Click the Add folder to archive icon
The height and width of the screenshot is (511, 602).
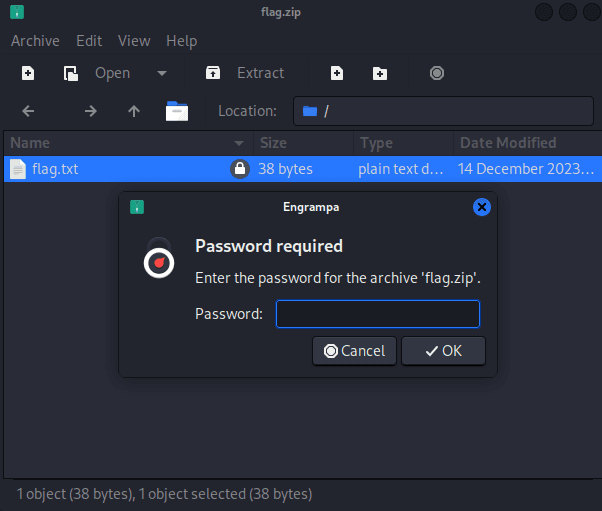[x=380, y=73]
